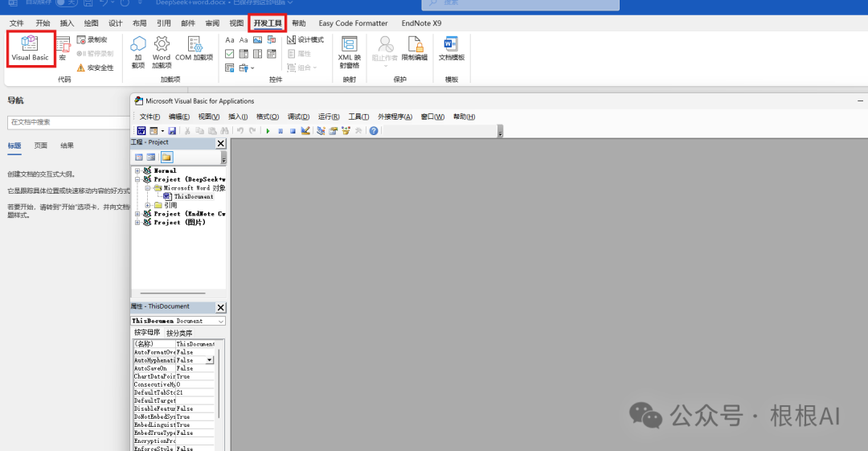The image size is (868, 451).
Task: Click View Microsoft Word icon in VBA toolbar
Action: (x=141, y=131)
